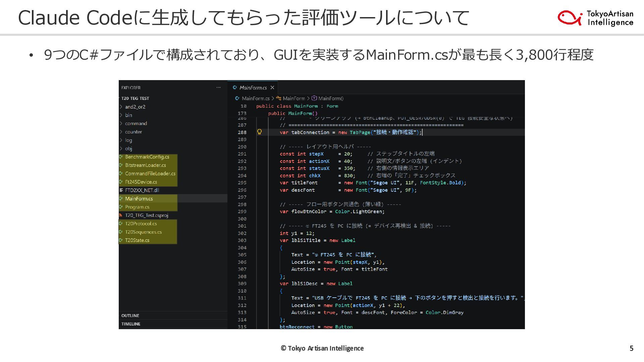Click line number 301 in the gutter
The height and width of the screenshot is (362, 644).
pyautogui.click(x=242, y=226)
